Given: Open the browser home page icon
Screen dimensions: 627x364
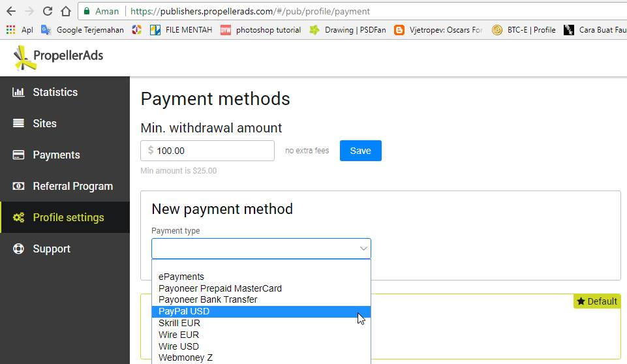Looking at the screenshot, I should pyautogui.click(x=66, y=11).
